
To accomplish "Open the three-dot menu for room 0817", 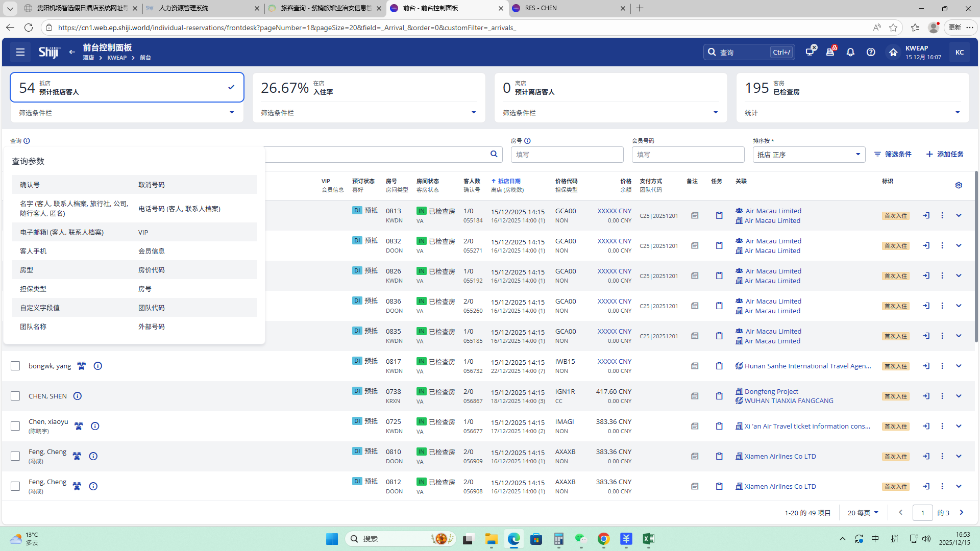I will [x=942, y=366].
